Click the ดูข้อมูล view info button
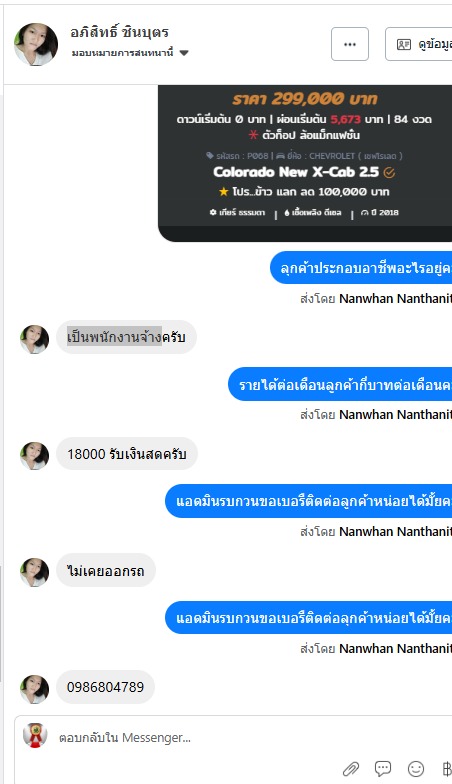This screenshot has height=784, width=452. click(x=419, y=44)
